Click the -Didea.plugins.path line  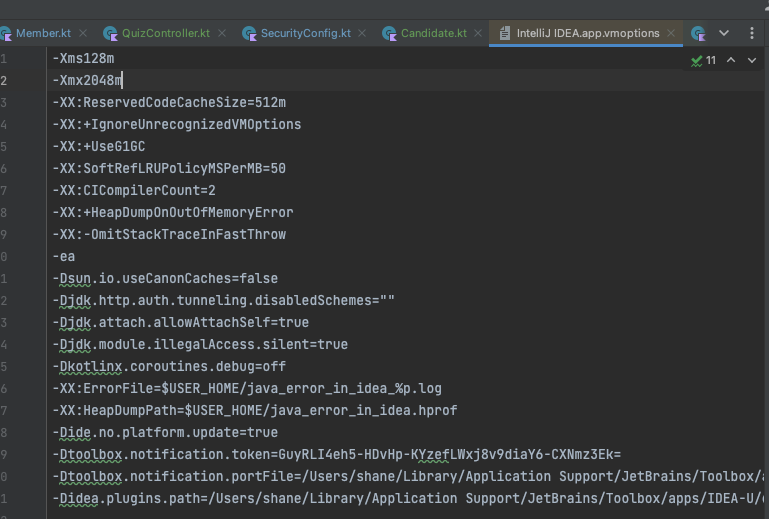[x=408, y=499]
